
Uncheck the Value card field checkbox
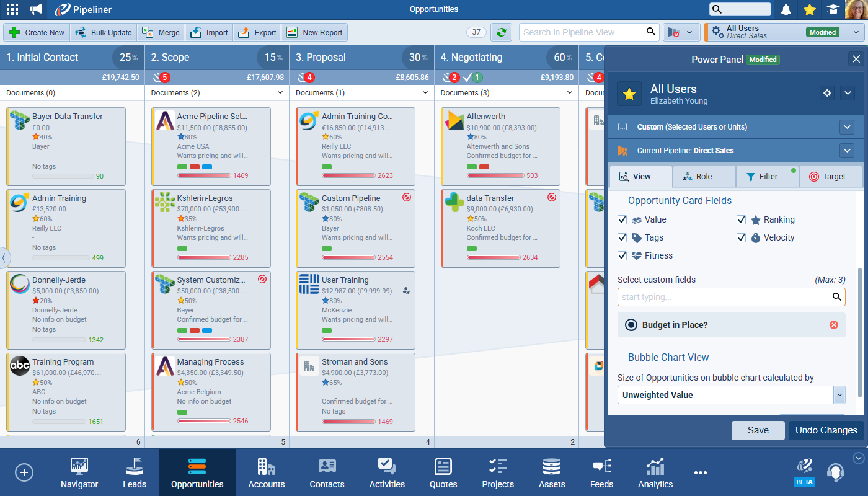point(622,220)
